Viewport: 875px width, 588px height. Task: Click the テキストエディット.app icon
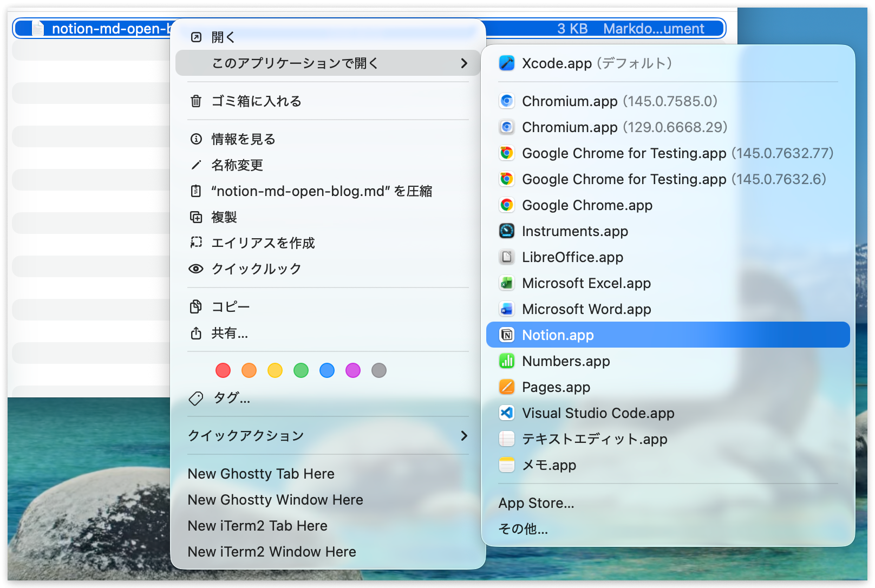coord(507,439)
